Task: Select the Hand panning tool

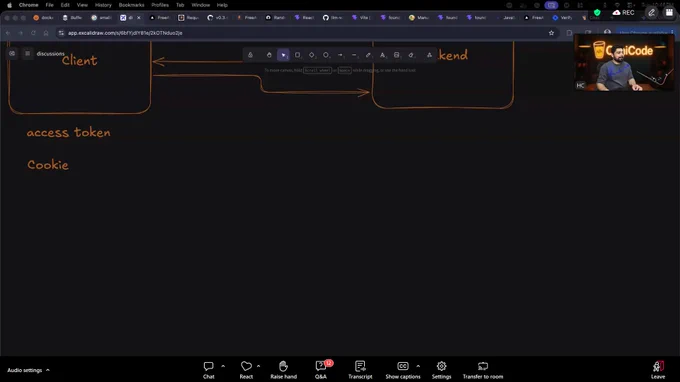Action: (x=269, y=55)
